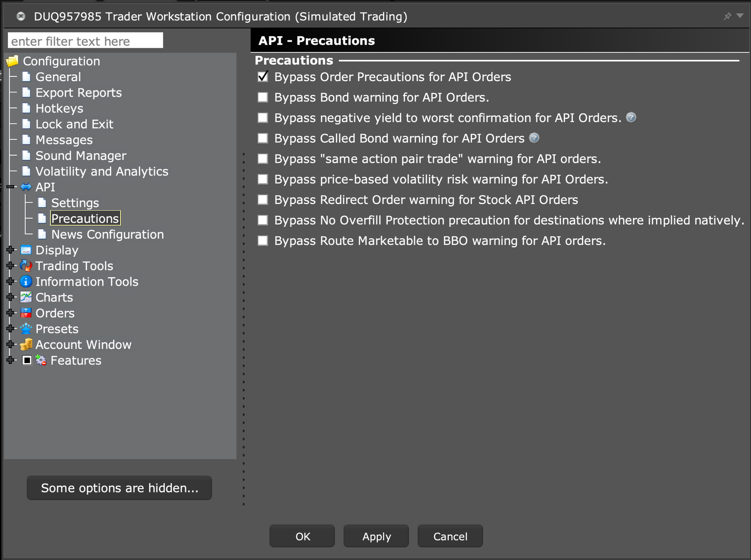This screenshot has height=560, width=751.
Task: Enable Bypass same action pair trade warning
Action: [263, 159]
